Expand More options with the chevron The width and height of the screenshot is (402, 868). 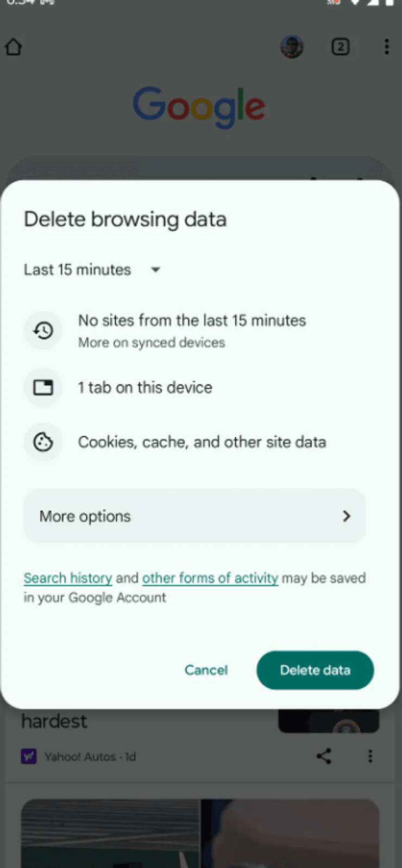[346, 516]
